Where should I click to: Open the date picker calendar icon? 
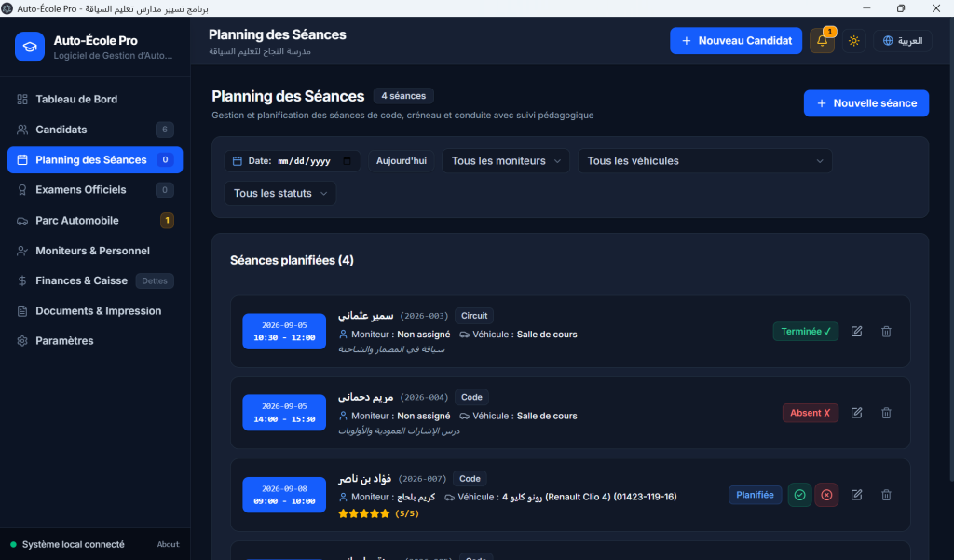click(x=348, y=161)
